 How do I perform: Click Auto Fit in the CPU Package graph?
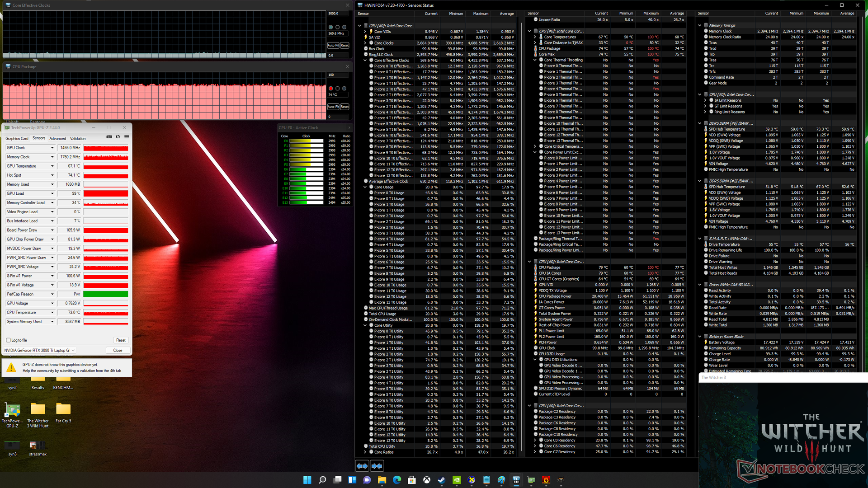tap(333, 107)
